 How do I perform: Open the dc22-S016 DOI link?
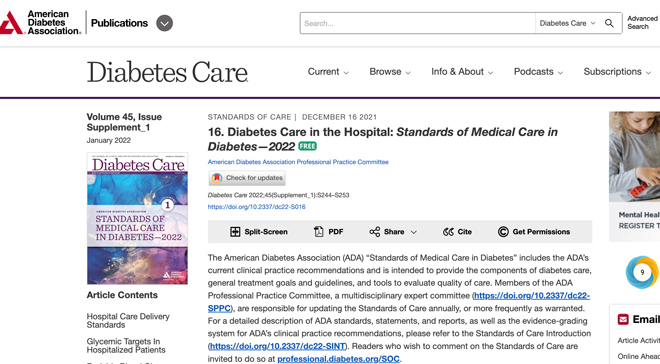pos(256,207)
